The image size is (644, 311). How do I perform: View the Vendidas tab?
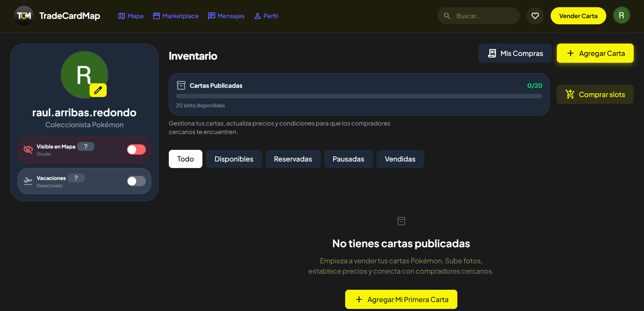point(400,159)
